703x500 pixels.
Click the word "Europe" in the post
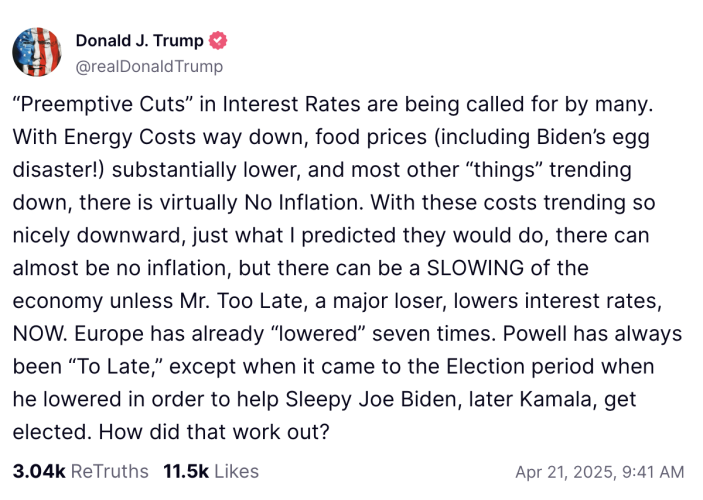click(125, 335)
